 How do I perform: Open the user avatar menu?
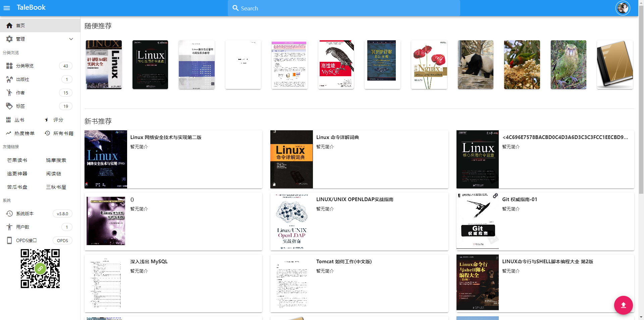pos(623,8)
